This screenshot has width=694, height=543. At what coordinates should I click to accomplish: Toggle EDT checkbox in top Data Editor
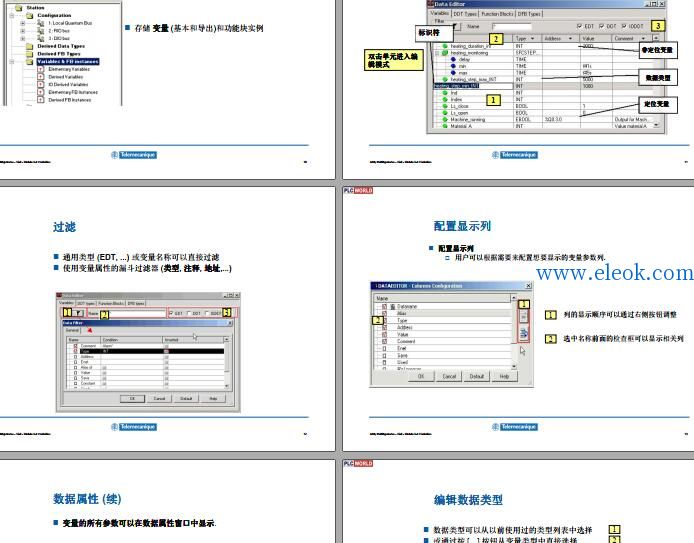(x=579, y=27)
